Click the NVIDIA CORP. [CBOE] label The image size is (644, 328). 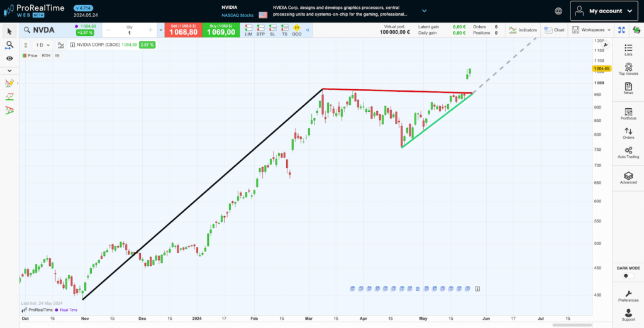(x=98, y=45)
